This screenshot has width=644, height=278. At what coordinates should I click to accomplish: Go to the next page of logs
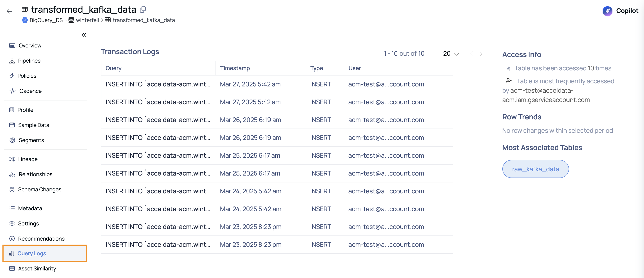481,54
